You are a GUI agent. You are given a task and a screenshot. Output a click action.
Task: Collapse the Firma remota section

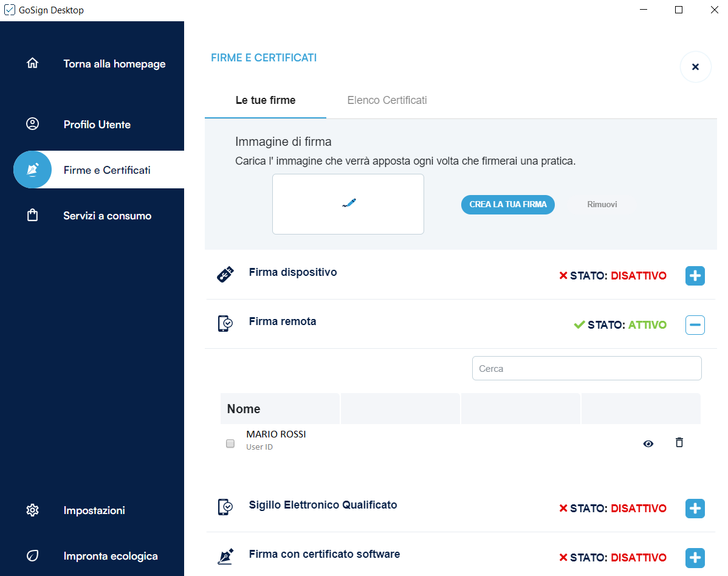pyautogui.click(x=695, y=325)
